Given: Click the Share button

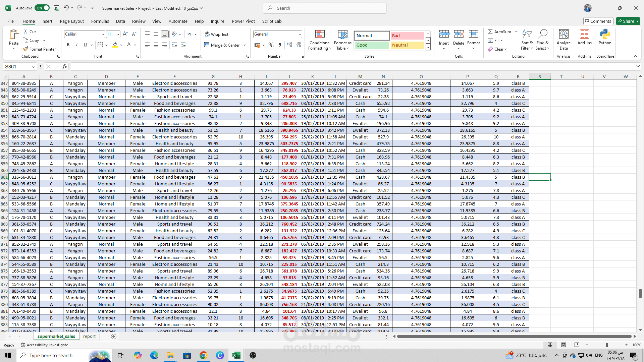Looking at the screenshot, I should click(x=628, y=21).
